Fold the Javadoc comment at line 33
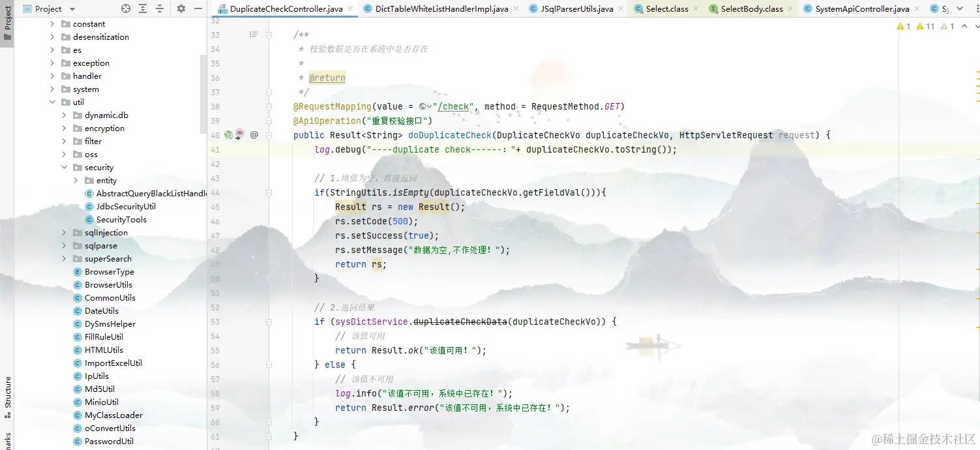 pyautogui.click(x=269, y=35)
